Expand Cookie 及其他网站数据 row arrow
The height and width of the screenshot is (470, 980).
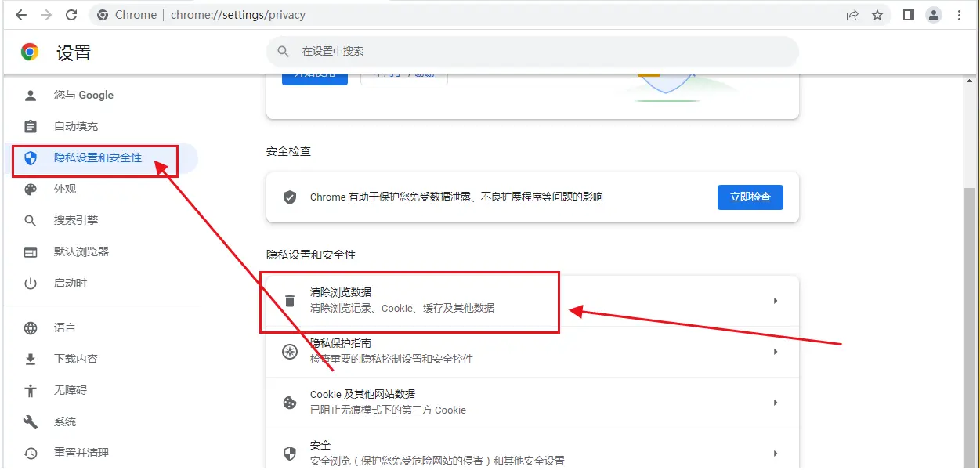click(775, 403)
